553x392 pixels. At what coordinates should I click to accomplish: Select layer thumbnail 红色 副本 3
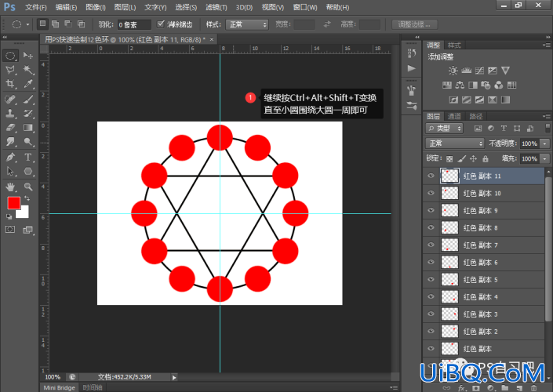[449, 314]
